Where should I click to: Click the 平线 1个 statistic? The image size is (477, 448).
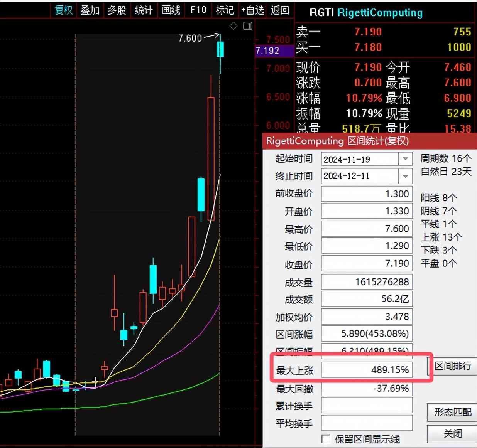[x=439, y=224]
